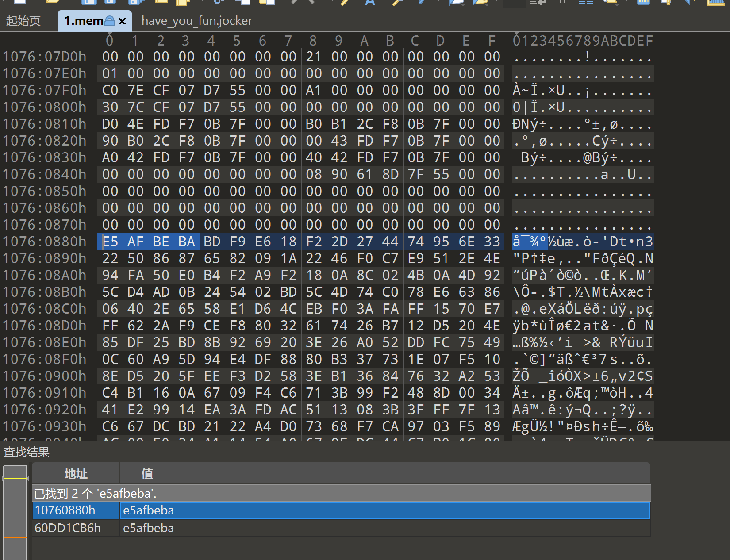The height and width of the screenshot is (560, 730).
Task: Click hex column header F
Action: 492,41
